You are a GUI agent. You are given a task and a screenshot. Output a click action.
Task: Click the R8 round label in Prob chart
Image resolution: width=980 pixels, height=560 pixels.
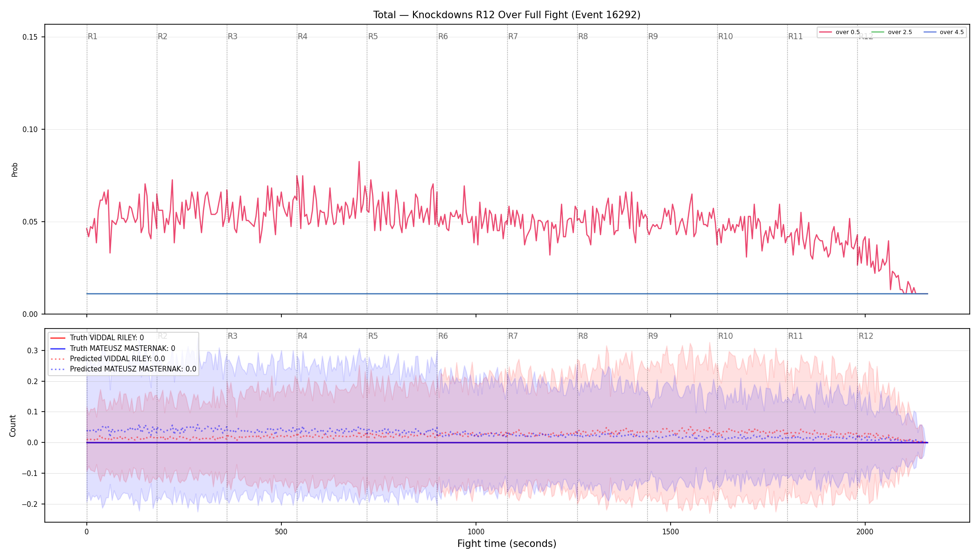(x=583, y=36)
